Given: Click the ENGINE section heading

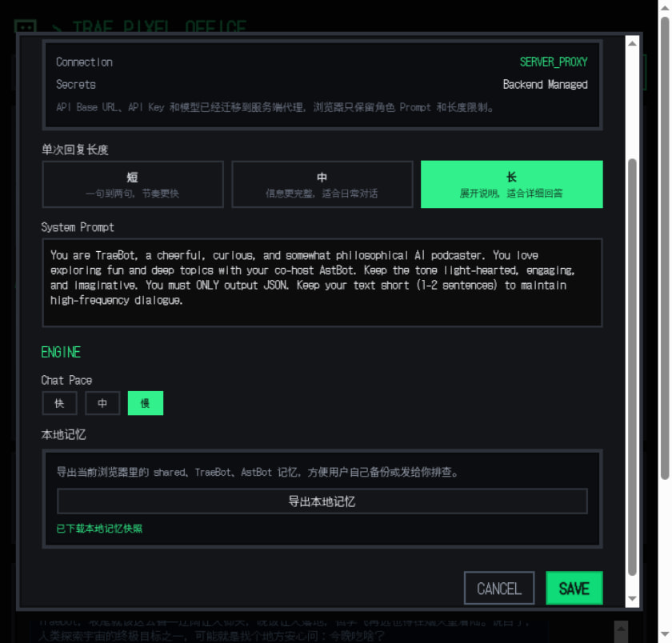Looking at the screenshot, I should [61, 353].
